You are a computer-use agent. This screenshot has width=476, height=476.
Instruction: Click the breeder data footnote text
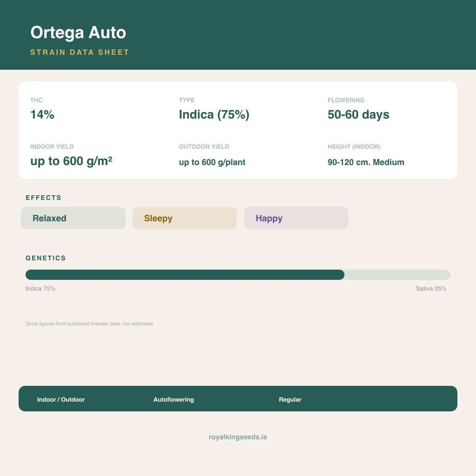pos(89,324)
